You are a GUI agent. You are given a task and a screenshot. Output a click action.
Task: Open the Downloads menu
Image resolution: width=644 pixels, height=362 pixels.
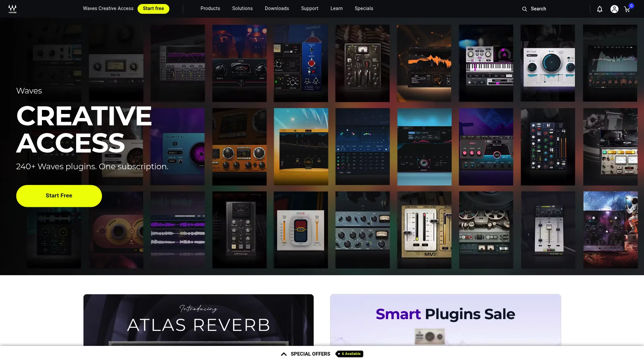(x=277, y=8)
